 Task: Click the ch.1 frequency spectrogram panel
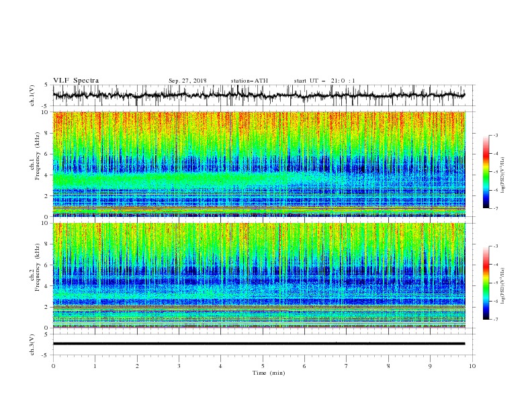259,164
